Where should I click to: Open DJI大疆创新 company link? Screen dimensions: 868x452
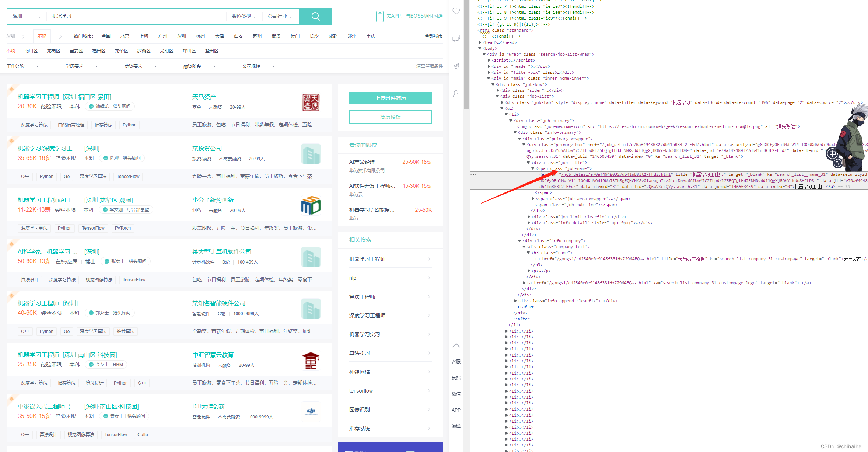tap(209, 406)
